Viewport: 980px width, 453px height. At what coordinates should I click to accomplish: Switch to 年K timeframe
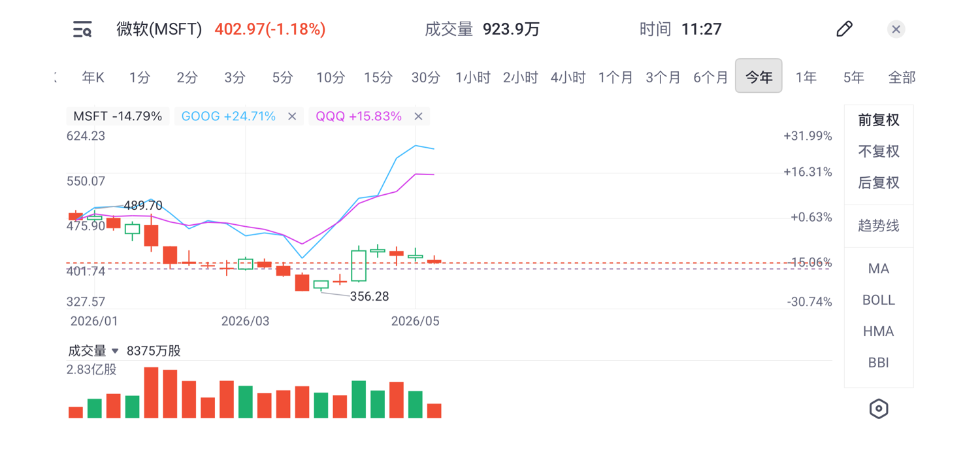click(93, 77)
